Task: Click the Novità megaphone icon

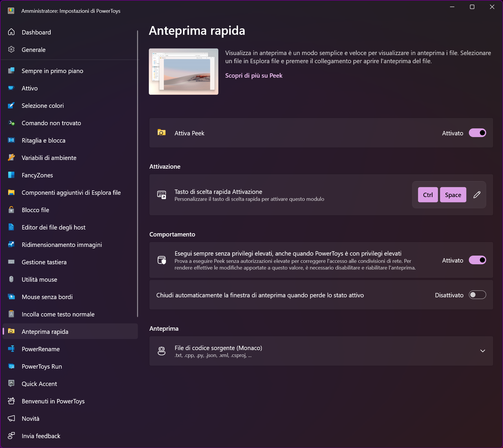Action: [x=11, y=418]
